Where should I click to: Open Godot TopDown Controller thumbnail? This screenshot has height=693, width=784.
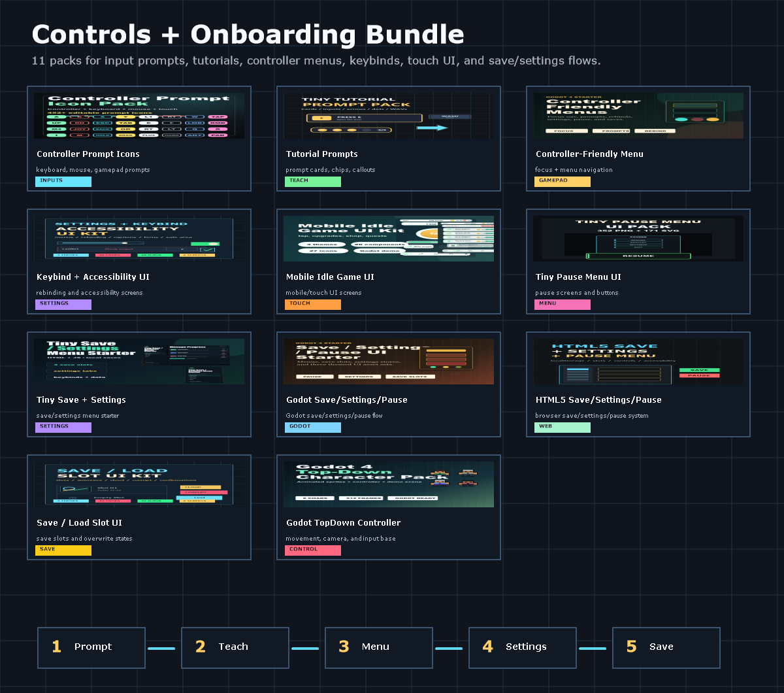point(389,484)
